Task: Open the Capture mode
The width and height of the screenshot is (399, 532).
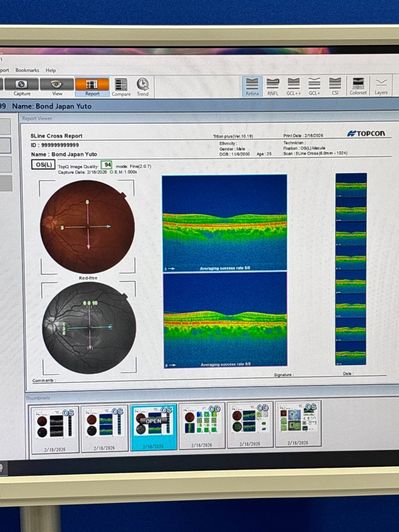Action: 21,87
